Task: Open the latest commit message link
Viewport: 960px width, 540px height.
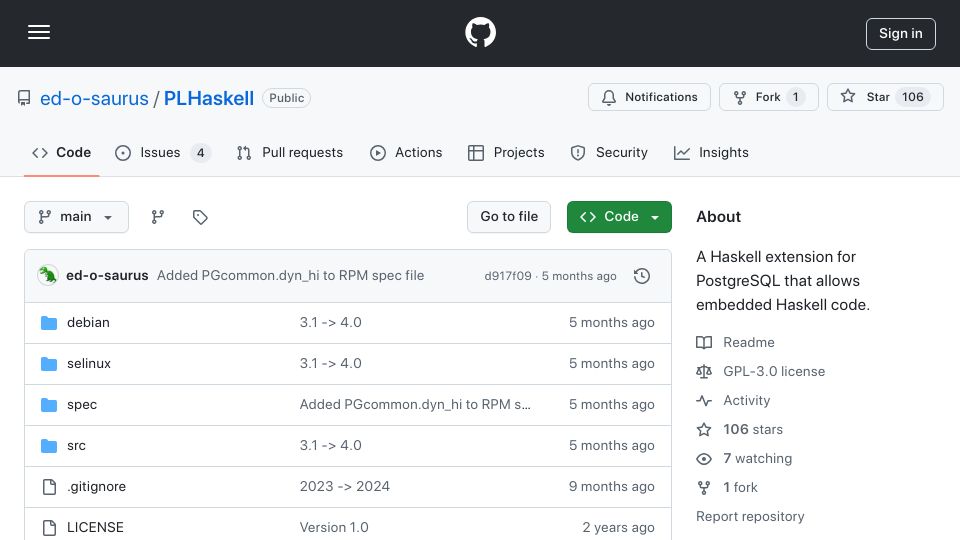Action: tap(290, 276)
